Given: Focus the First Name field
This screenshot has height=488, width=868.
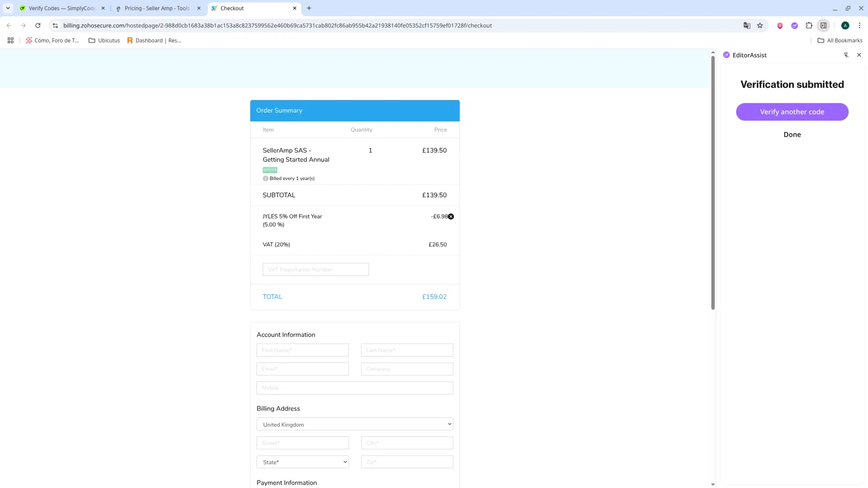Looking at the screenshot, I should pos(303,350).
